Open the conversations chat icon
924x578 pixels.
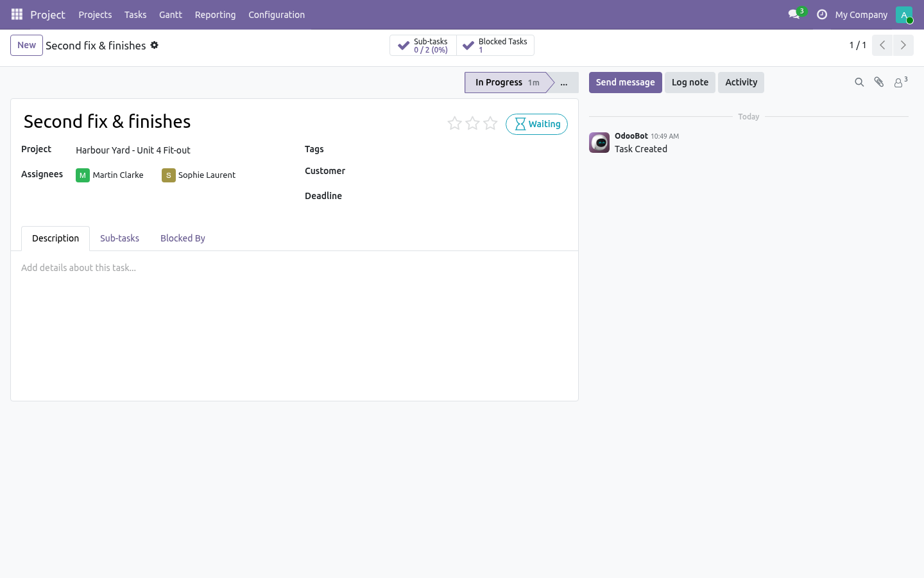pyautogui.click(x=794, y=14)
